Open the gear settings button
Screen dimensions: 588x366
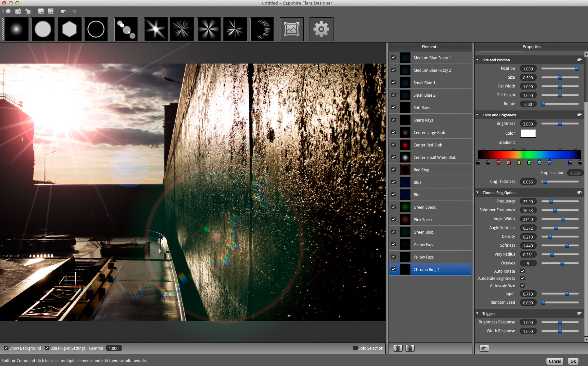(x=321, y=29)
